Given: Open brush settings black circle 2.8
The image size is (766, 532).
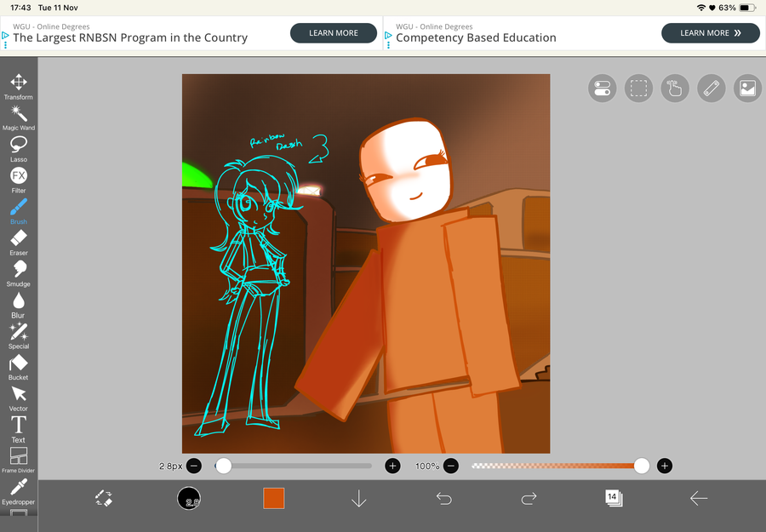Looking at the screenshot, I should pos(189,498).
